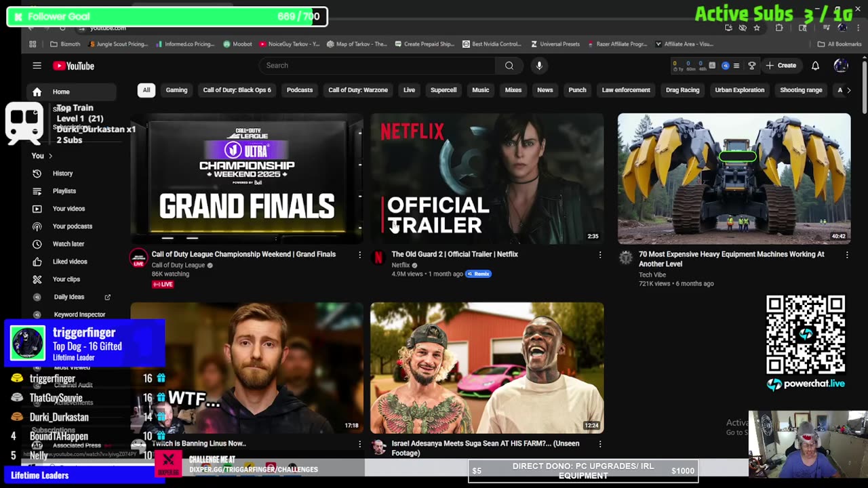Select the News category chip
868x488 pixels.
(545, 90)
